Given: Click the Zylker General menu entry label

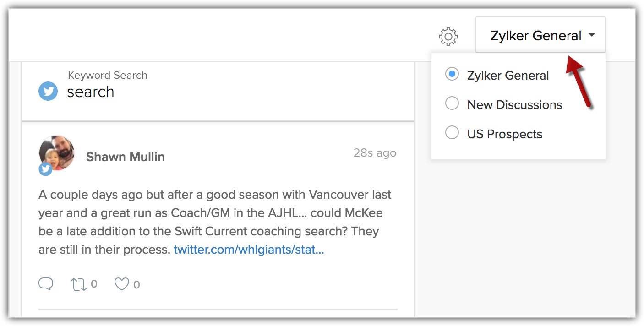Looking at the screenshot, I should pos(508,76).
